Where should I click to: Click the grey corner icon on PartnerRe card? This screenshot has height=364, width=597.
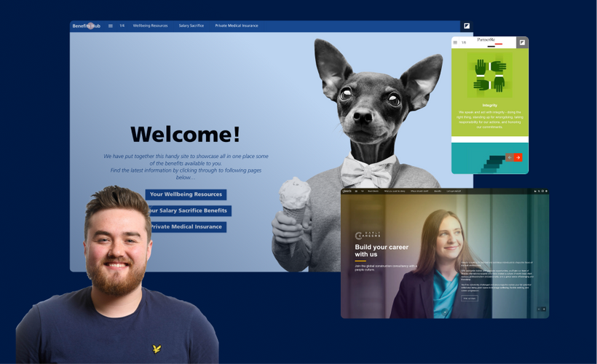[522, 42]
